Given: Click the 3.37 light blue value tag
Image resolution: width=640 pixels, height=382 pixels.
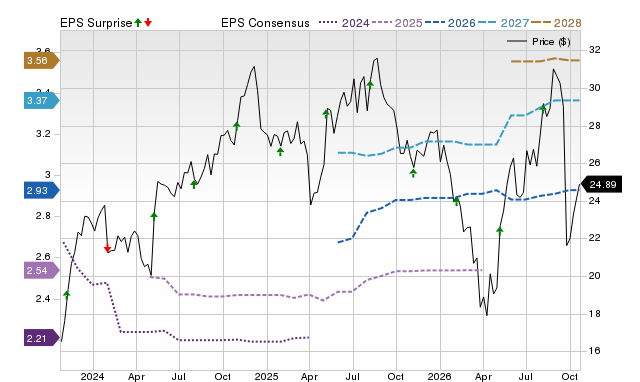Looking at the screenshot, I should [42, 100].
